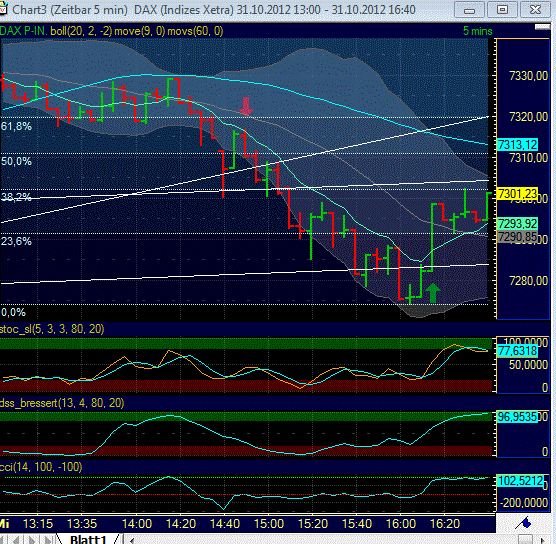
Task: Click the '13:35' time axis label
Action: (82, 524)
